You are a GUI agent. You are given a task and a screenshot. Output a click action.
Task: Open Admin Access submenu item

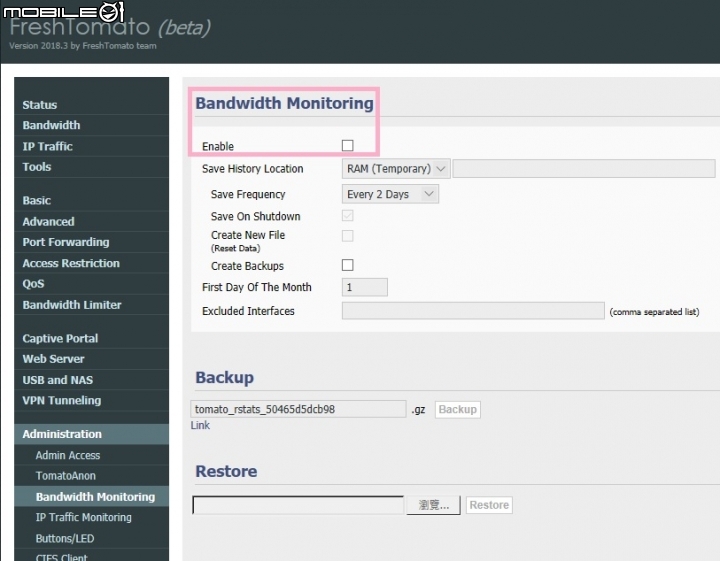click(x=91, y=455)
